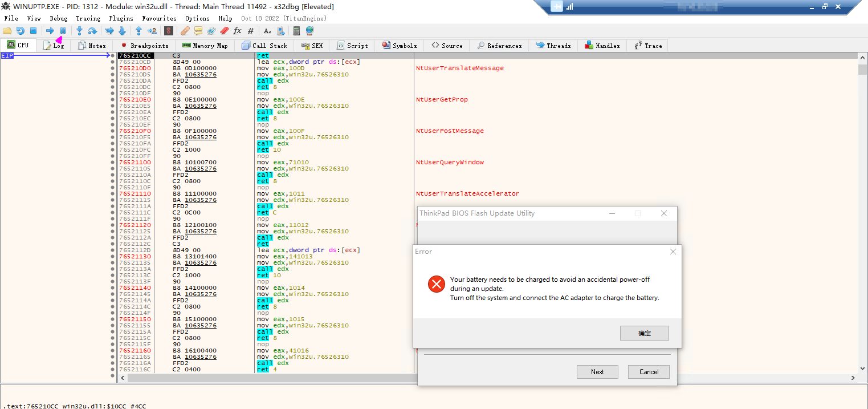Switch to the Log tab
Viewport: 868px width, 409px height.
click(x=54, y=46)
